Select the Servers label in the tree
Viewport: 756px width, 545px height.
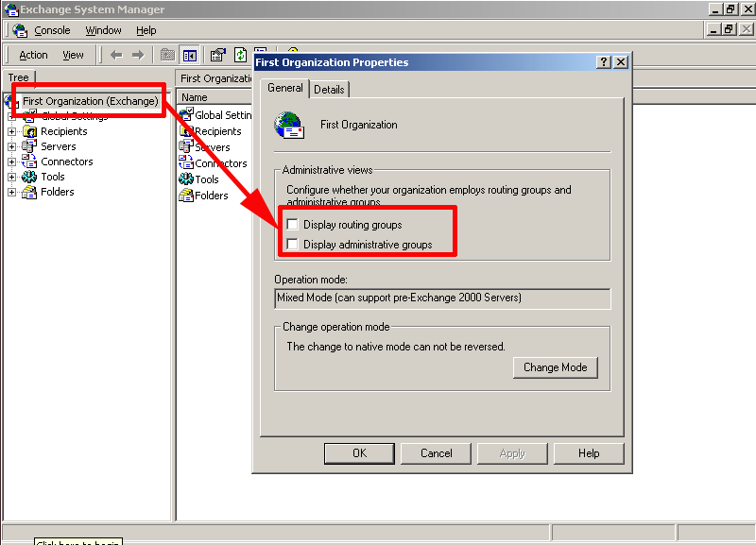[59, 146]
